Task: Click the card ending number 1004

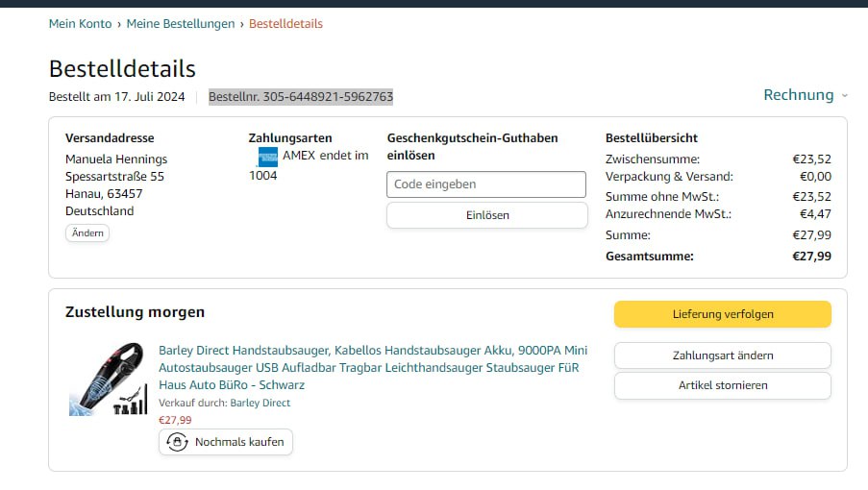Action: 263,176
